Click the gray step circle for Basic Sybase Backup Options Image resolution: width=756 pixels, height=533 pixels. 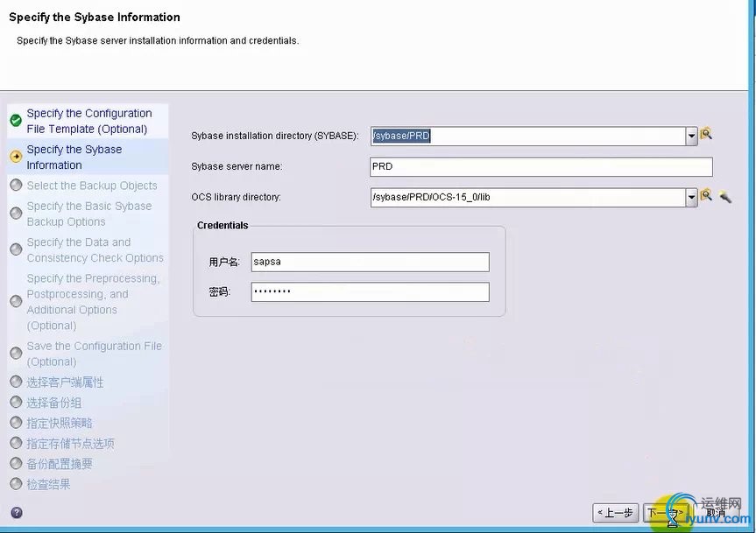click(x=16, y=213)
